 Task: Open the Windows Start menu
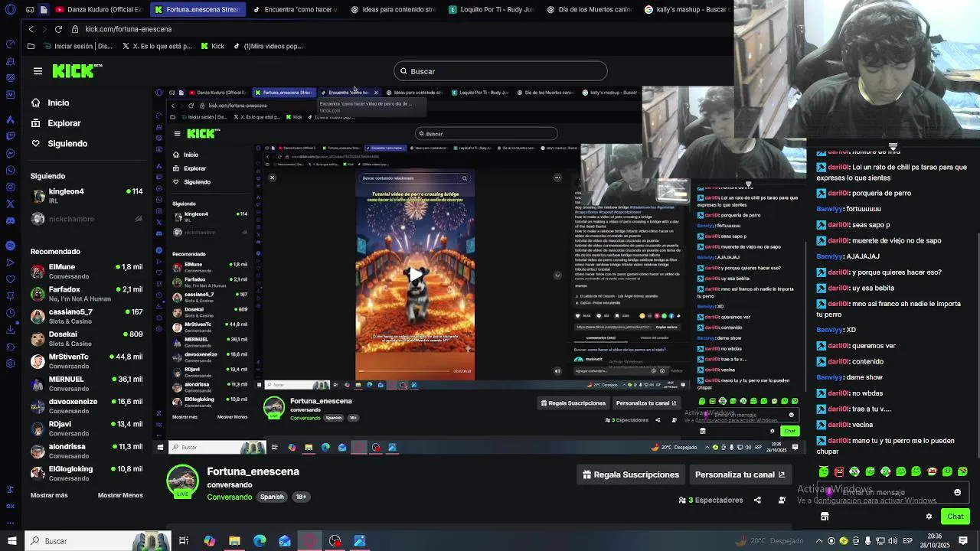click(11, 541)
